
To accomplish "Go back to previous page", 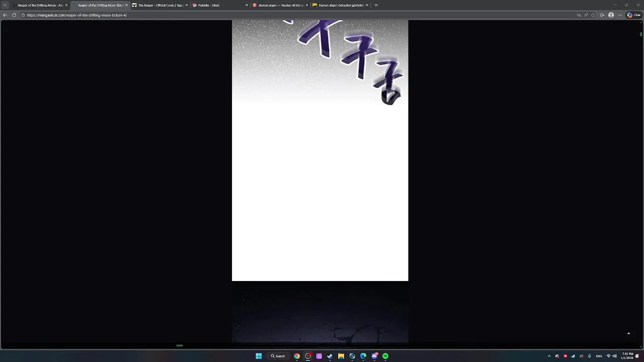I will [x=5, y=15].
